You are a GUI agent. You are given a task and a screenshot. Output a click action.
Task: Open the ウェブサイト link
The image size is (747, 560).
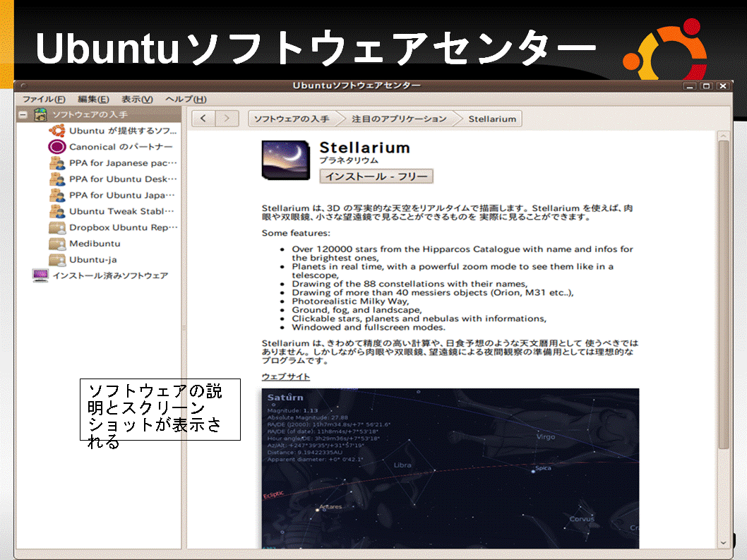pyautogui.click(x=285, y=376)
